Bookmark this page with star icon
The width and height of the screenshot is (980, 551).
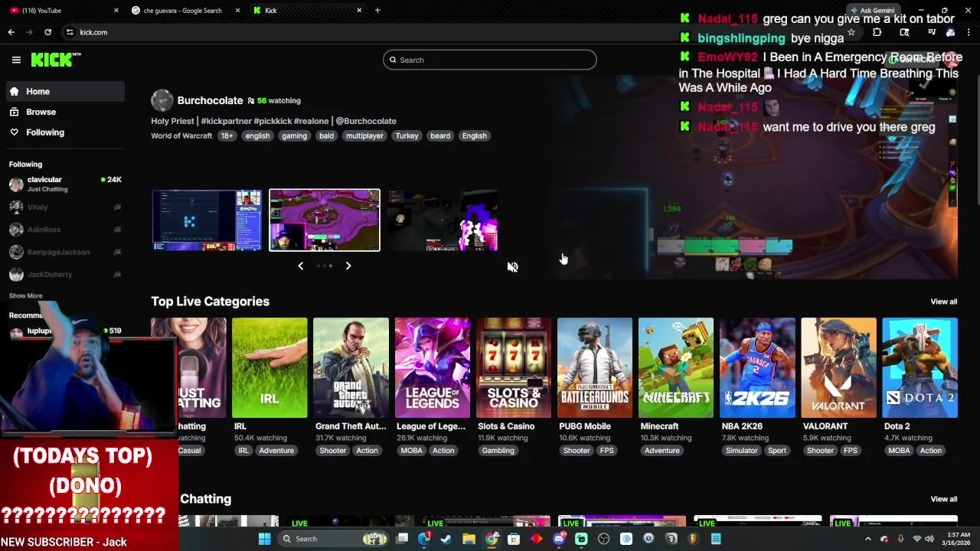(851, 32)
